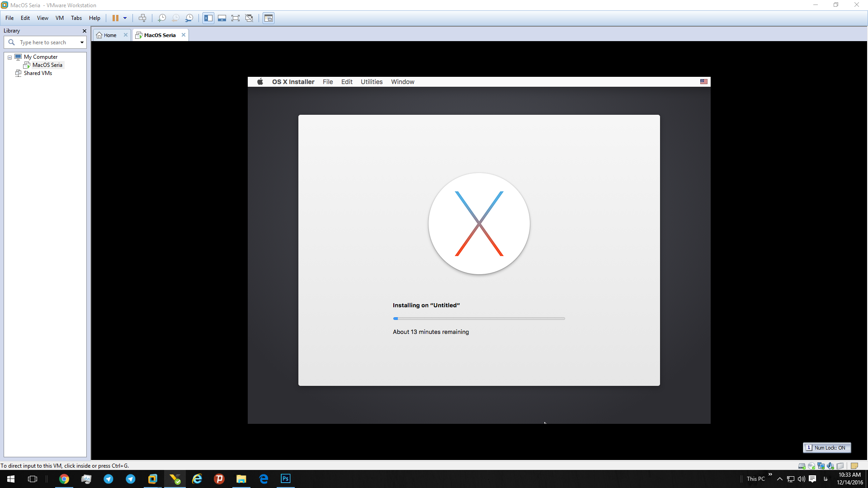Image resolution: width=868 pixels, height=488 pixels.
Task: Suspend the VM with the pause button
Action: click(115, 18)
